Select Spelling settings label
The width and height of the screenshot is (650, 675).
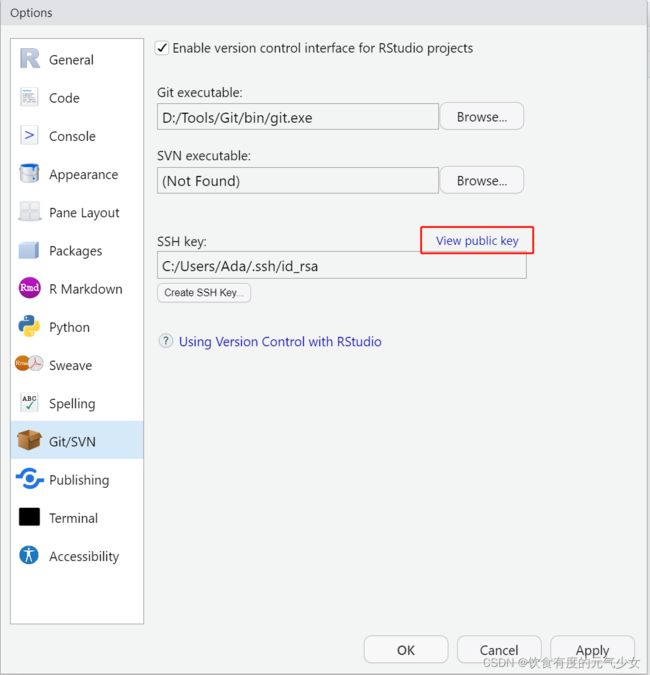click(x=72, y=404)
